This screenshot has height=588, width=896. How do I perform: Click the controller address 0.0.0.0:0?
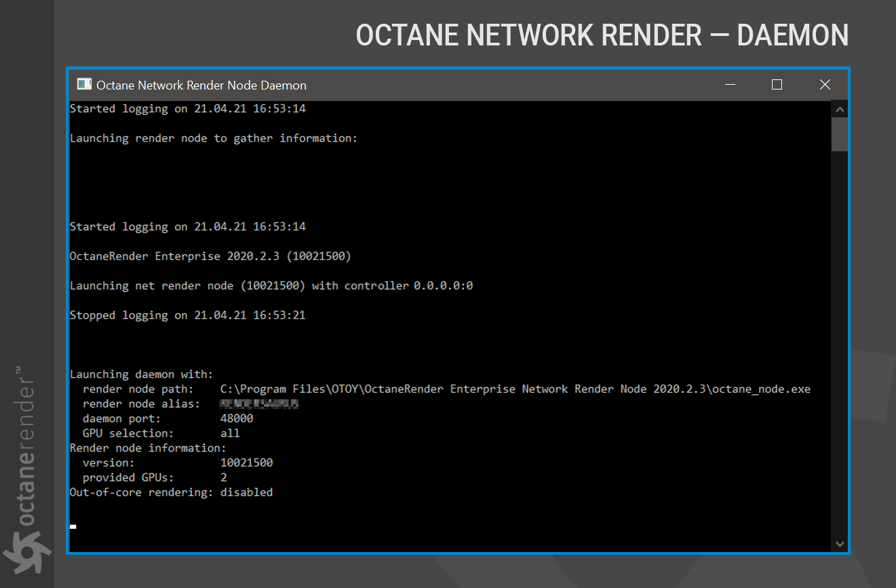[x=443, y=286]
